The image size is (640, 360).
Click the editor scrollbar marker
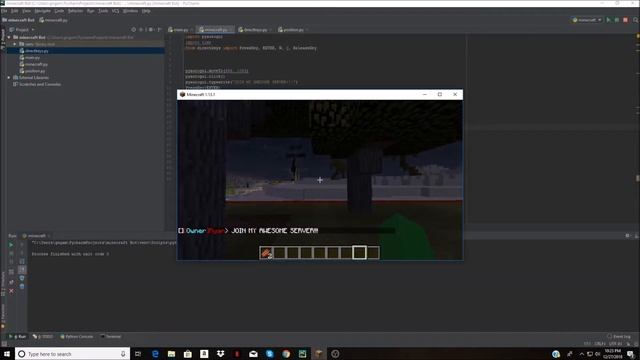[638, 178]
